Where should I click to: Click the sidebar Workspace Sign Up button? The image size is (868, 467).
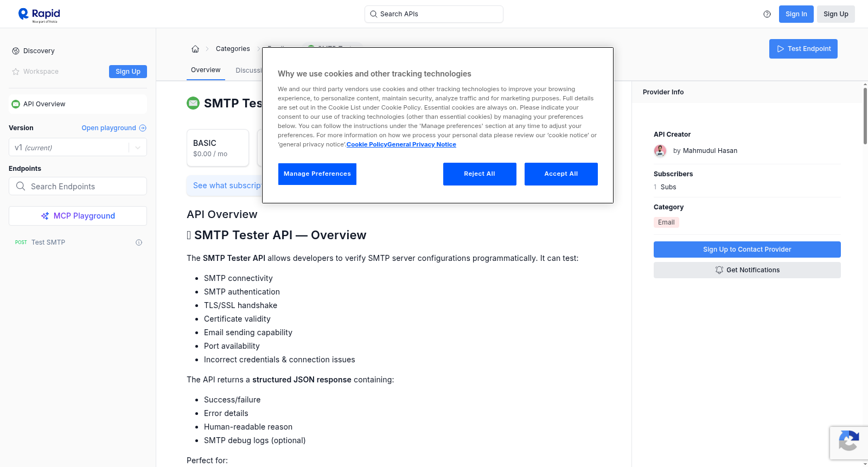[x=128, y=72]
